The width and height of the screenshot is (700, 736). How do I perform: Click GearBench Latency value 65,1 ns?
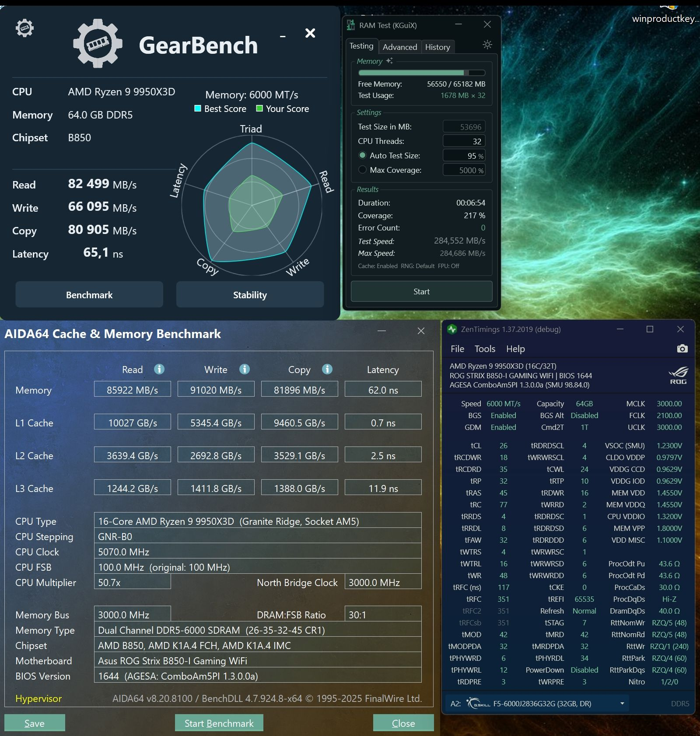click(103, 253)
